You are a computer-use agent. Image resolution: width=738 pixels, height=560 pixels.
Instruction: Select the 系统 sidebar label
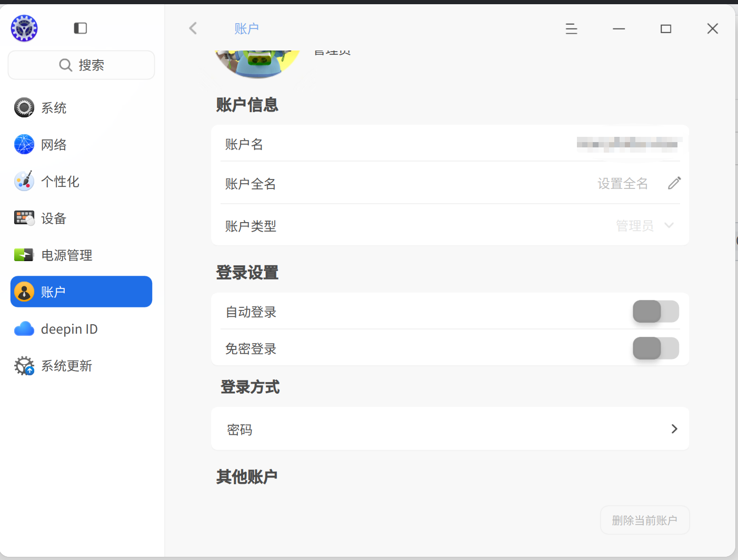[x=54, y=108]
